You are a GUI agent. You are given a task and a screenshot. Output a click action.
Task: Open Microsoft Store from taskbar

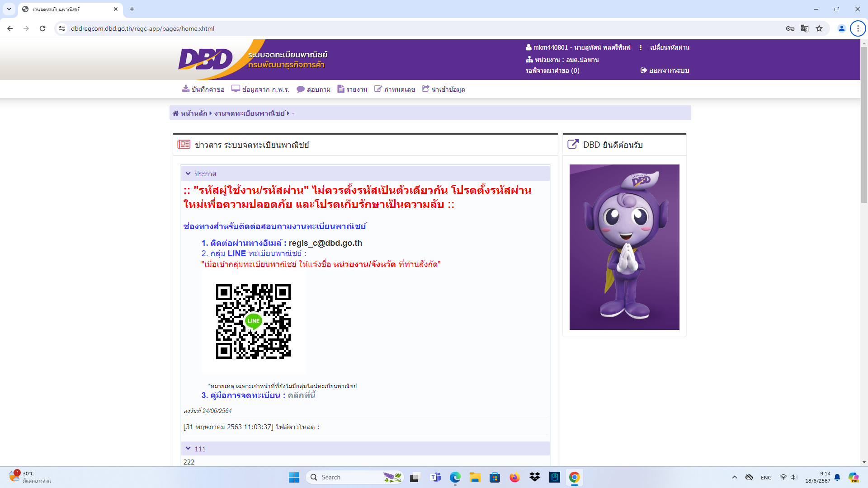495,477
